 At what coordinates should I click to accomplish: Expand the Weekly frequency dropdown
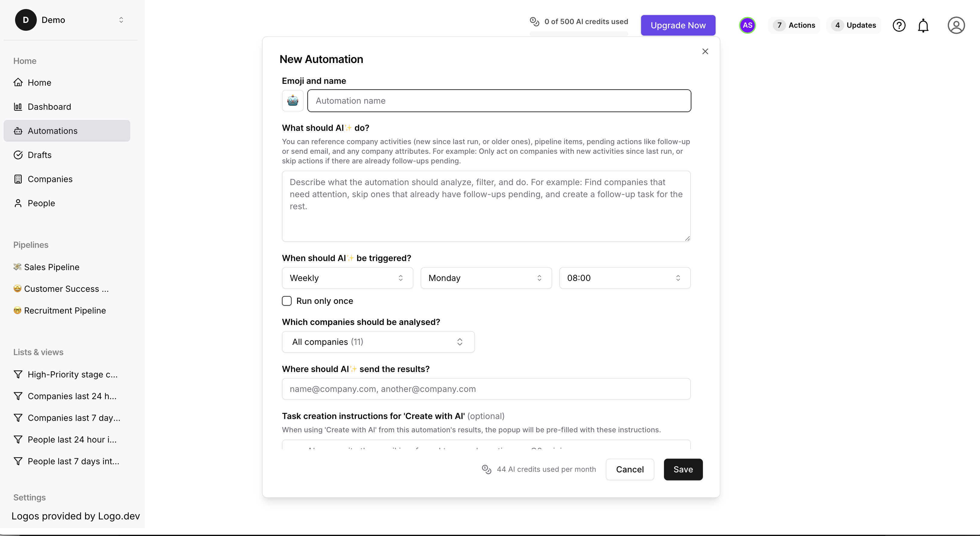(347, 278)
